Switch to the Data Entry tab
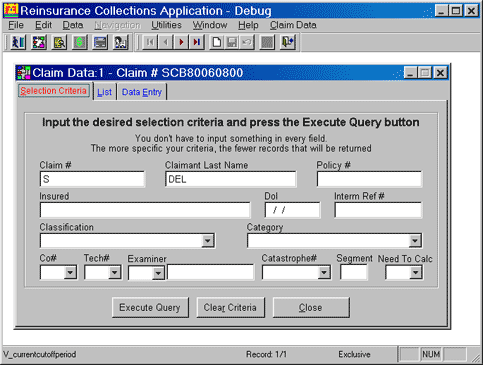The width and height of the screenshot is (483, 365). click(x=142, y=92)
